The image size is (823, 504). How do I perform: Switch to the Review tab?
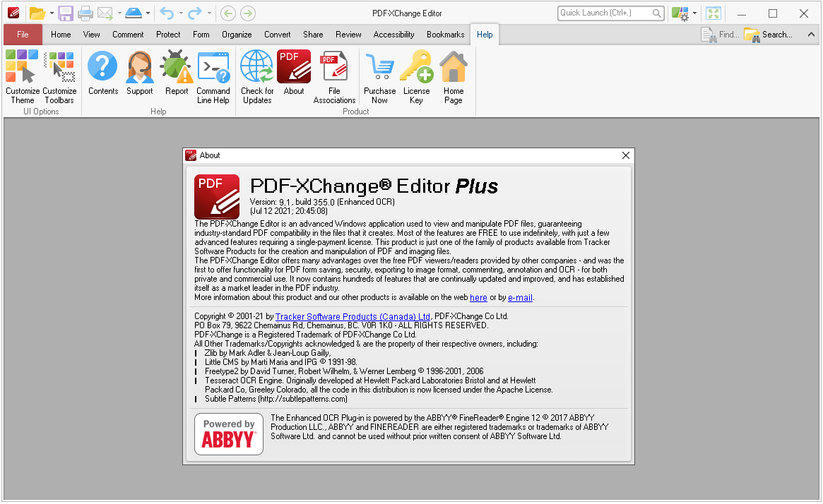pyautogui.click(x=348, y=35)
